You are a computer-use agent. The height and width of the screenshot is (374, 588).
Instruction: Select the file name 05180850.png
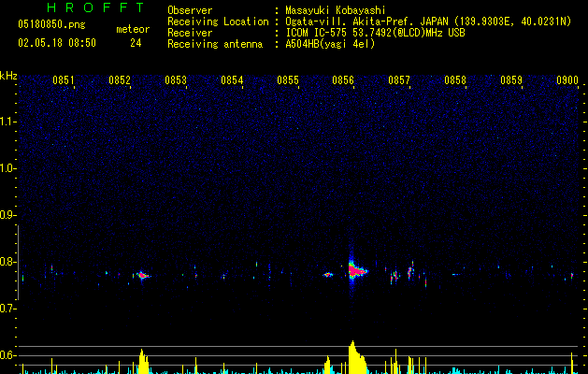pyautogui.click(x=51, y=25)
